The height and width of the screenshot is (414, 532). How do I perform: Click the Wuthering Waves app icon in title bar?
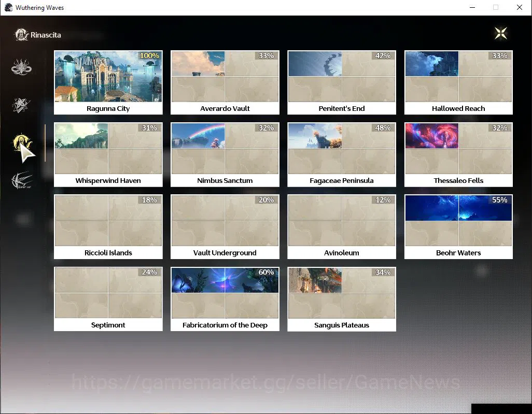(8, 7)
